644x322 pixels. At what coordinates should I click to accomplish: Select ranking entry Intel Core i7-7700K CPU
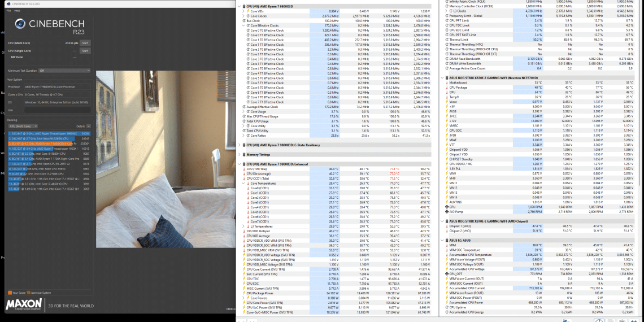(49, 173)
